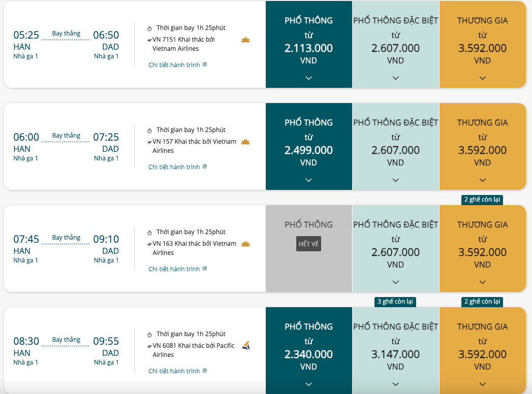
Task: Click Pacific Airlines logo for flight VN 6081
Action: tap(246, 346)
